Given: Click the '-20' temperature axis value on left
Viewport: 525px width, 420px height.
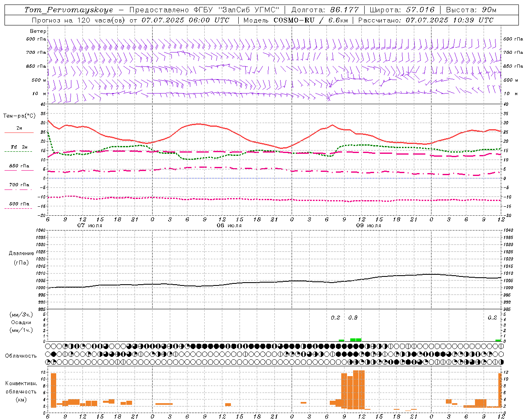Looking at the screenshot, I should click(x=42, y=215).
